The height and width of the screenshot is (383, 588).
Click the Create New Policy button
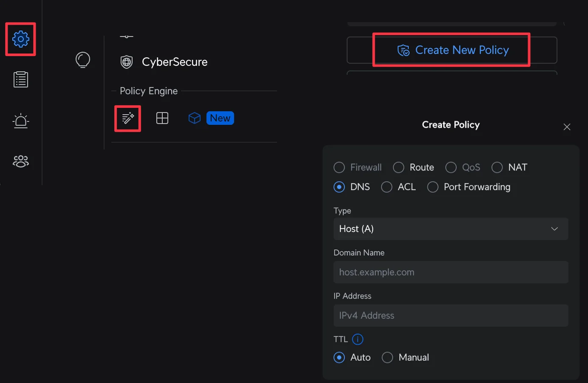tap(452, 50)
